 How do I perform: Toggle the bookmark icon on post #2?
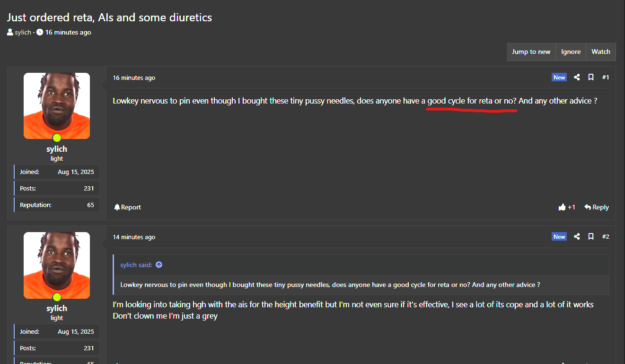click(x=591, y=236)
